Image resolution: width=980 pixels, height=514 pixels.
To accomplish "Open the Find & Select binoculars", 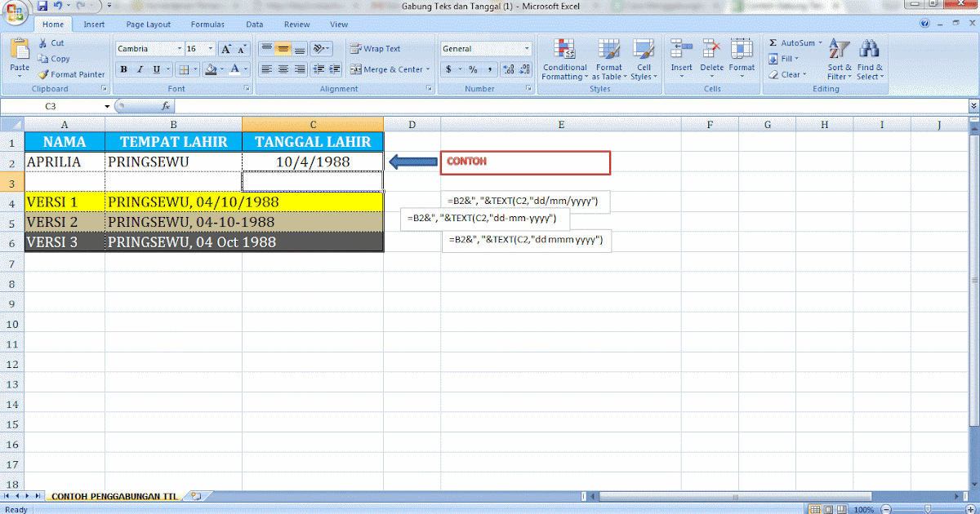I will click(x=869, y=60).
